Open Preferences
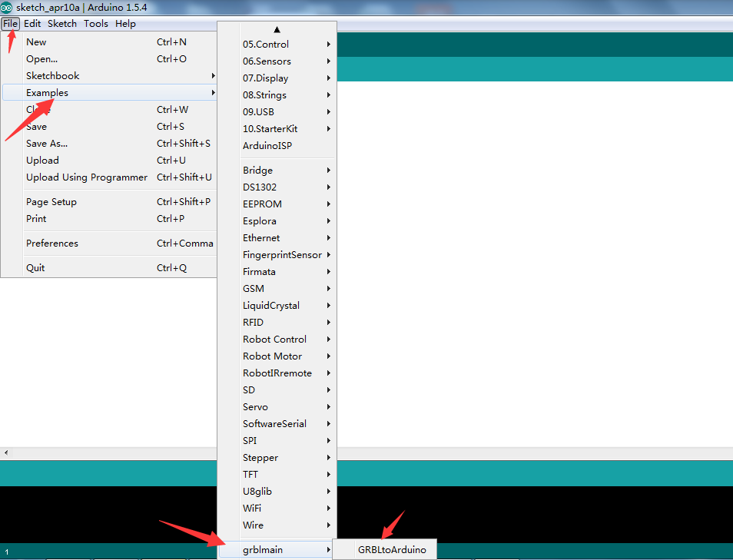This screenshot has width=733, height=560. point(109,244)
